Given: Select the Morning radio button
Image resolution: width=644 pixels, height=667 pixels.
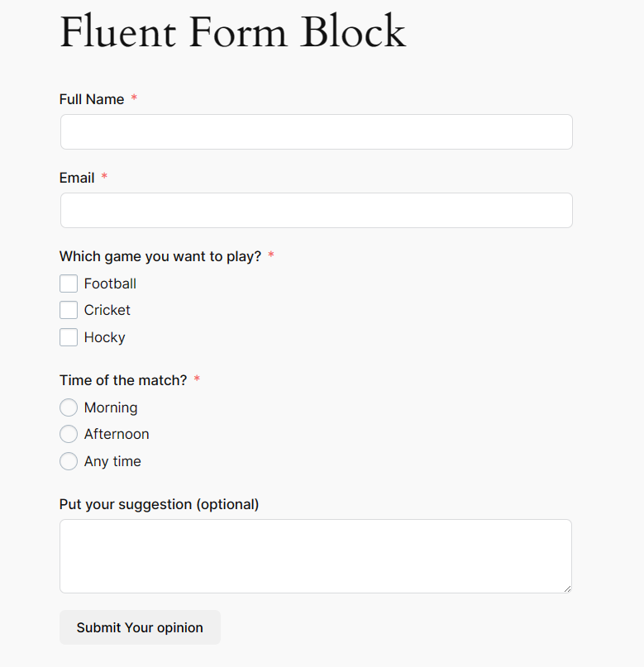Looking at the screenshot, I should (x=69, y=407).
